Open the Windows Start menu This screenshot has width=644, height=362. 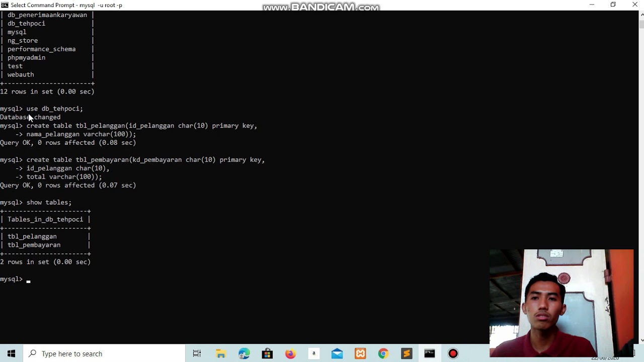click(x=11, y=353)
